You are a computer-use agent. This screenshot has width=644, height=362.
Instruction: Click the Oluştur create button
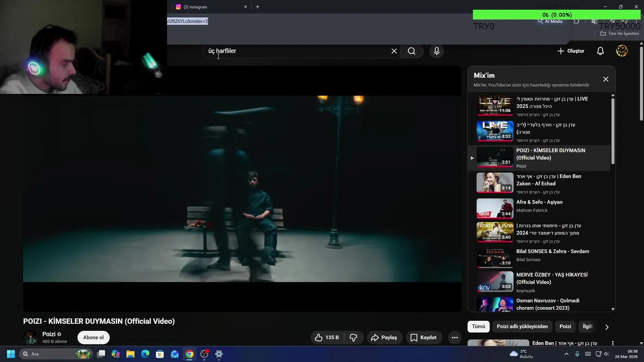point(571,51)
